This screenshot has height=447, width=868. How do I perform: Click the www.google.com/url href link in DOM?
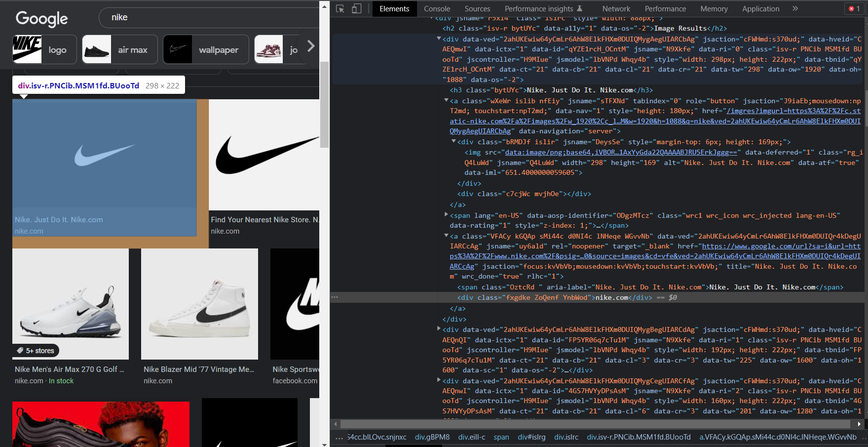[655, 256]
